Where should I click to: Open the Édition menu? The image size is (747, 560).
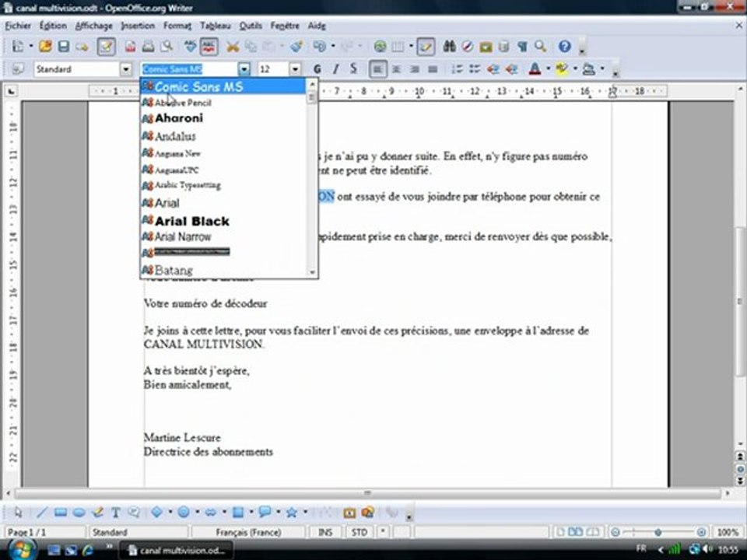click(53, 26)
